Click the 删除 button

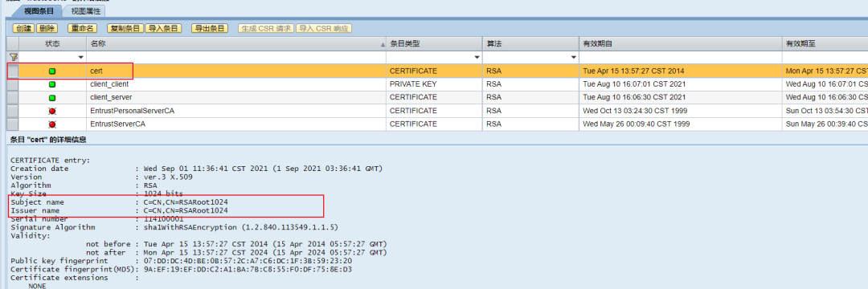pos(47,28)
